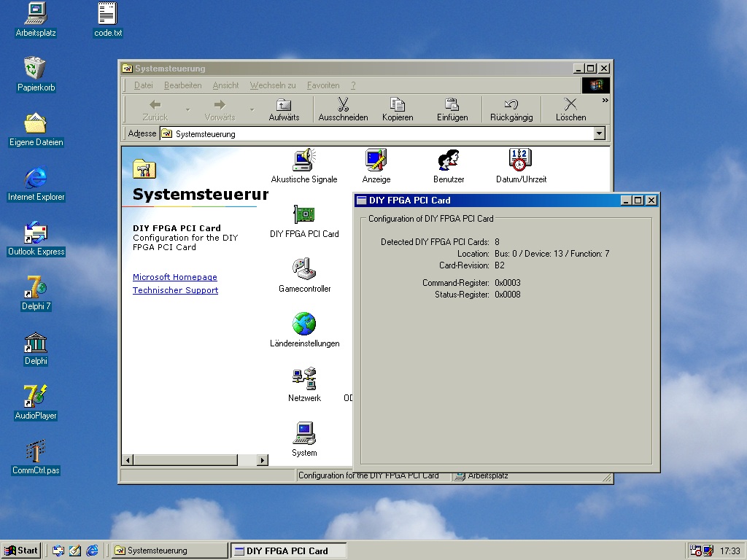Follow the Technischer Support link

tap(175, 290)
